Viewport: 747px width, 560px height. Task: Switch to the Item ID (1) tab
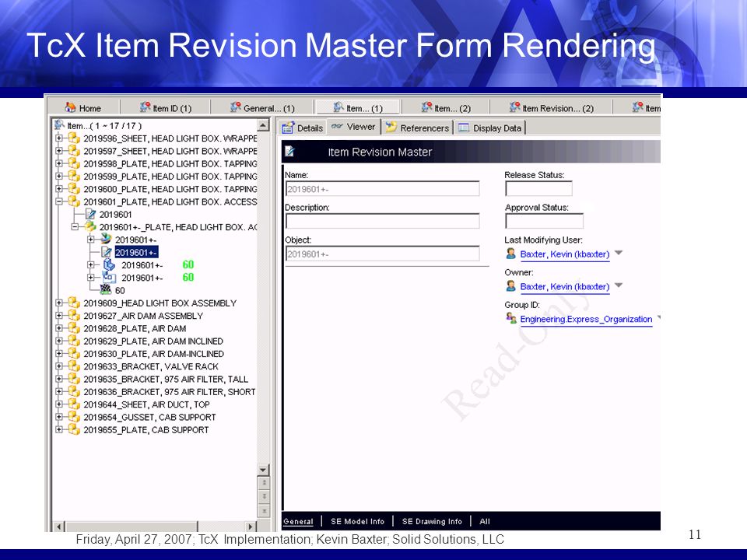click(x=165, y=108)
